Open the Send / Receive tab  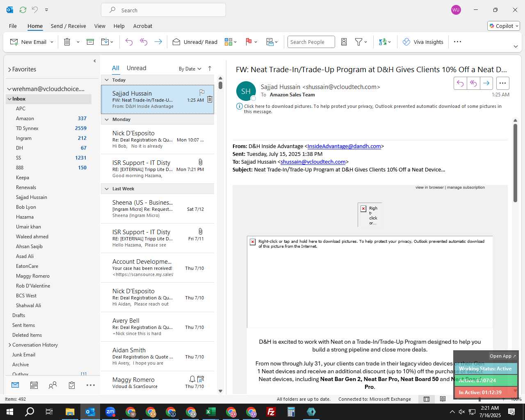68,26
